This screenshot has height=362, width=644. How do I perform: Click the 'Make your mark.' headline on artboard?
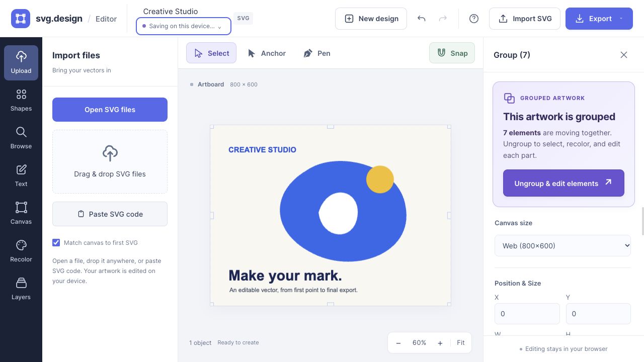click(x=285, y=276)
